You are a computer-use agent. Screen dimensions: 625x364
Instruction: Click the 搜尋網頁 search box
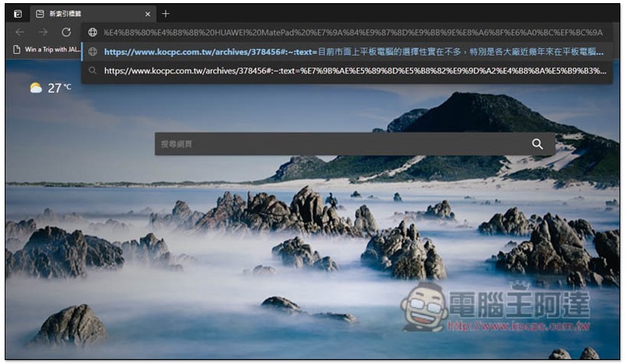340,144
